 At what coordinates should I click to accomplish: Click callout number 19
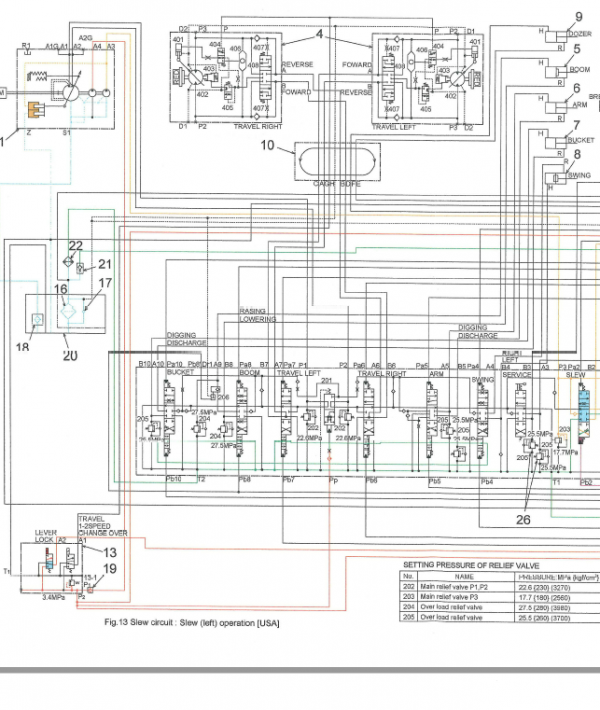[110, 569]
